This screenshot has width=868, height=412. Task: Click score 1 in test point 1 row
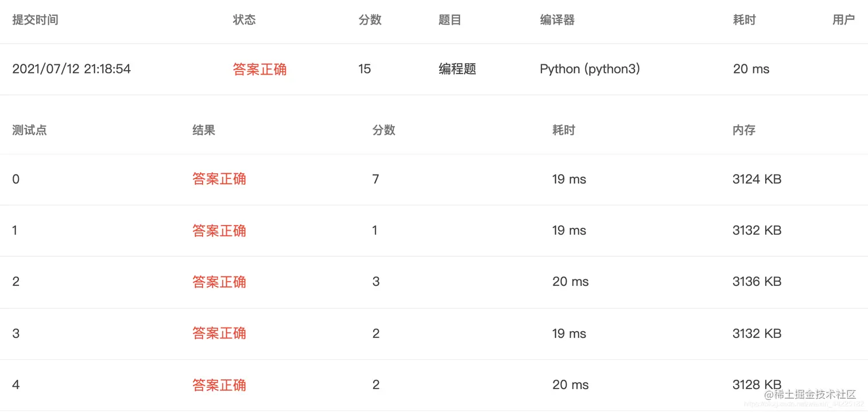375,230
